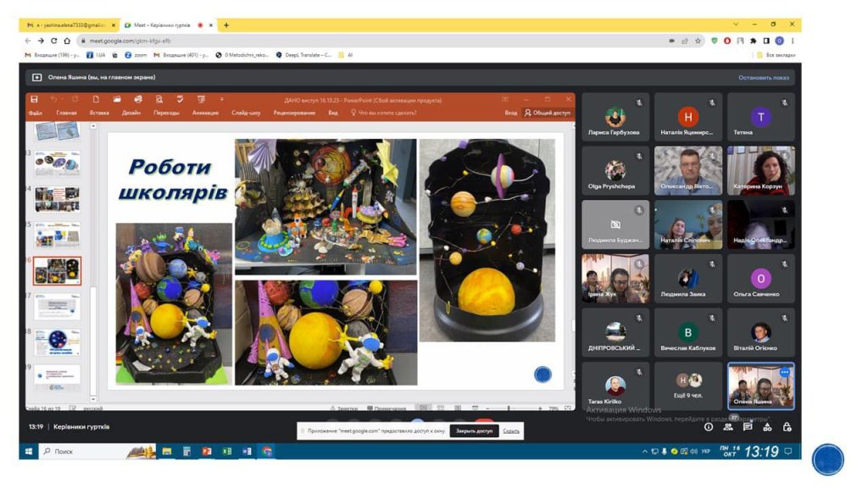Viewport: 868px width, 488px height.
Task: Click the Start slideshow icon in quick access toolbar
Action: 201,99
